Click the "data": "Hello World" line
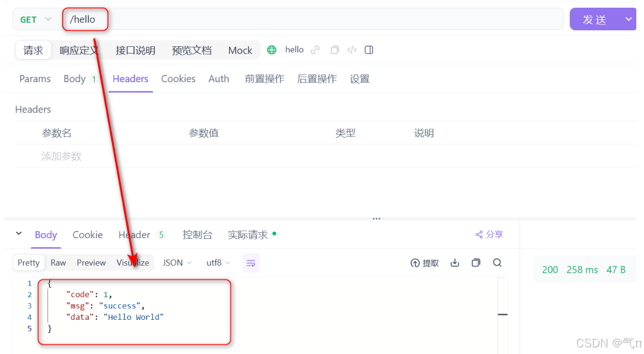Image resolution: width=644 pixels, height=354 pixels. (x=115, y=317)
